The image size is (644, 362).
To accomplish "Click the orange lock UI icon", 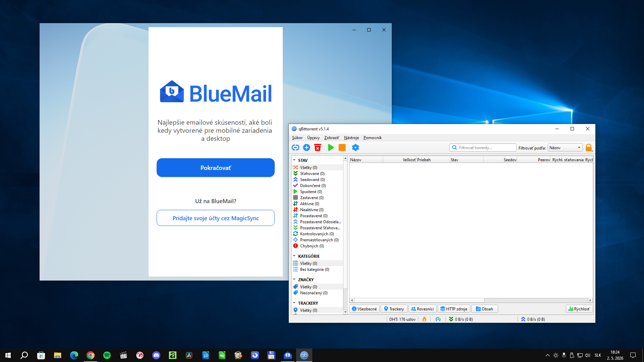I will point(589,147).
